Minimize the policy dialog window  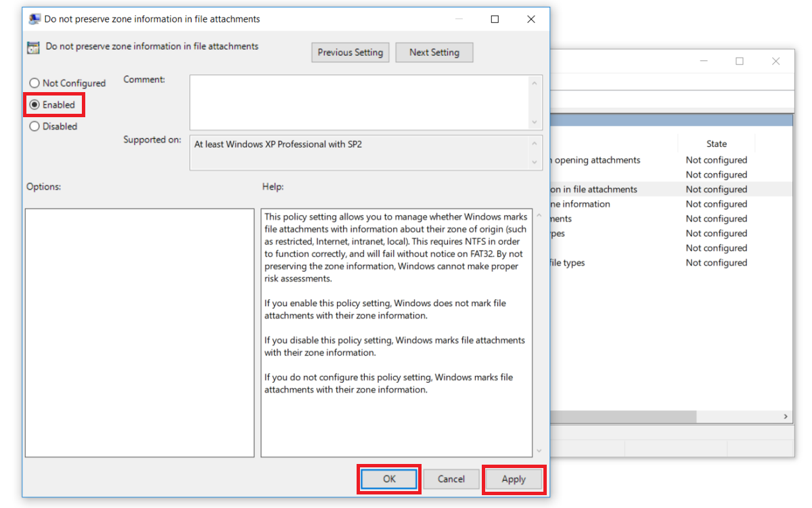click(459, 19)
